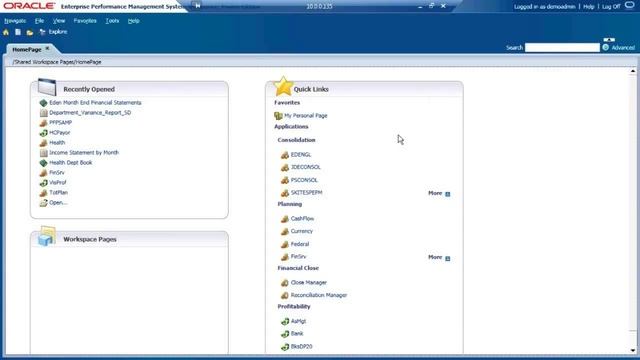The image size is (640, 360).
Task: Open Close Manager
Action: click(x=309, y=282)
